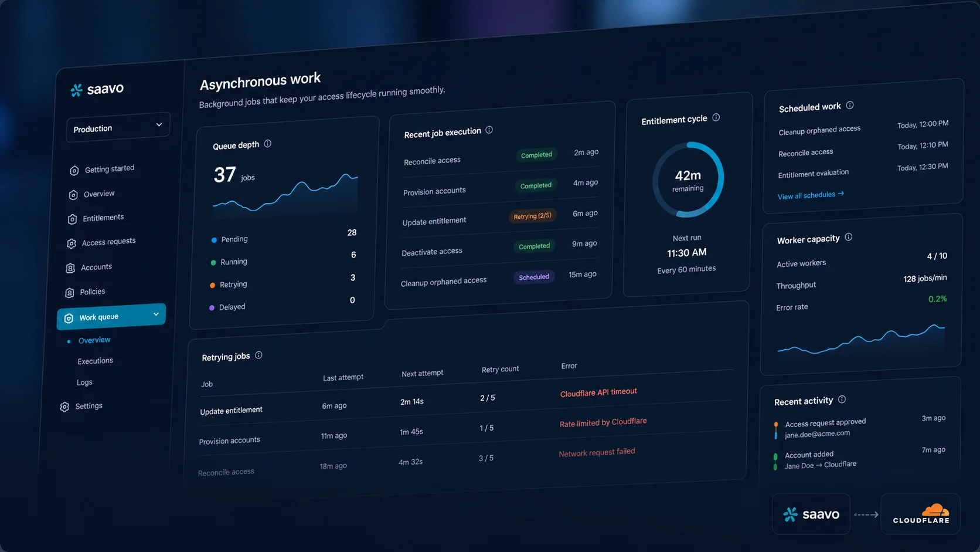This screenshot has height=552, width=980.
Task: Collapse the Work queue chevron
Action: [x=156, y=314]
